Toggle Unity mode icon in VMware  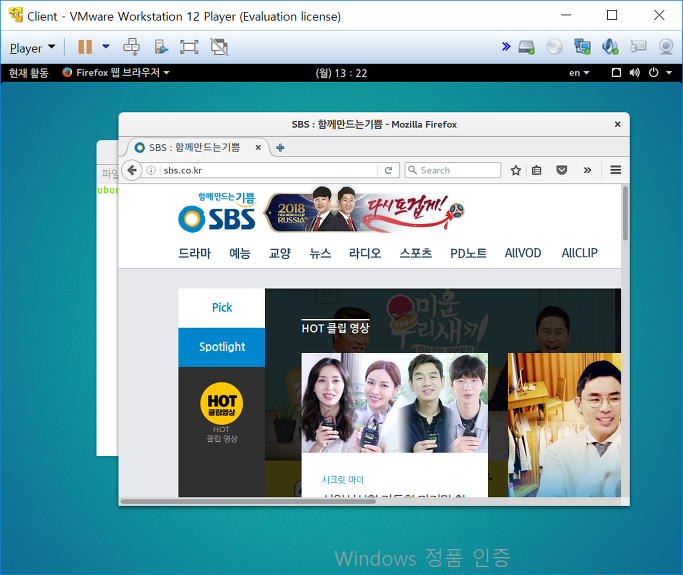pos(219,47)
